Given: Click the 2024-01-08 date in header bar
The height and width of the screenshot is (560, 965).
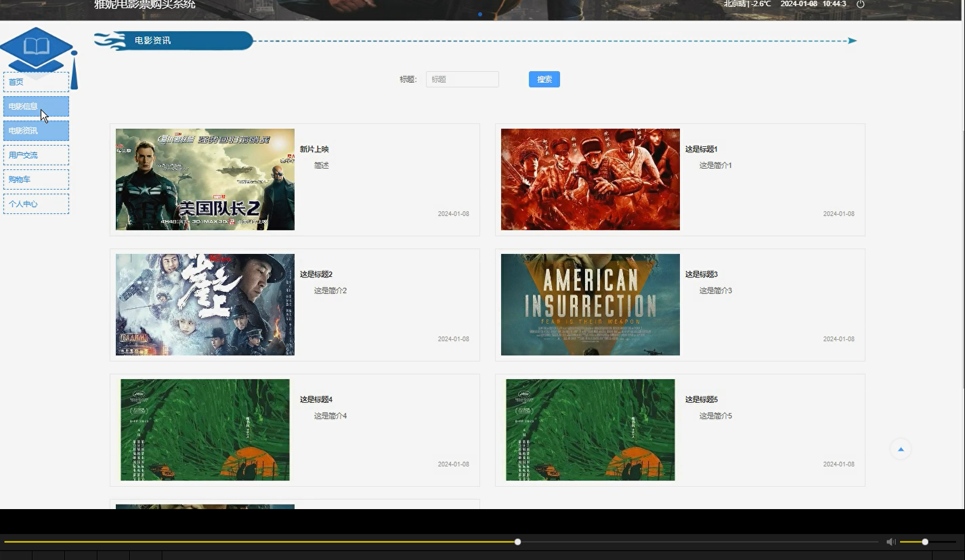Looking at the screenshot, I should (799, 4).
